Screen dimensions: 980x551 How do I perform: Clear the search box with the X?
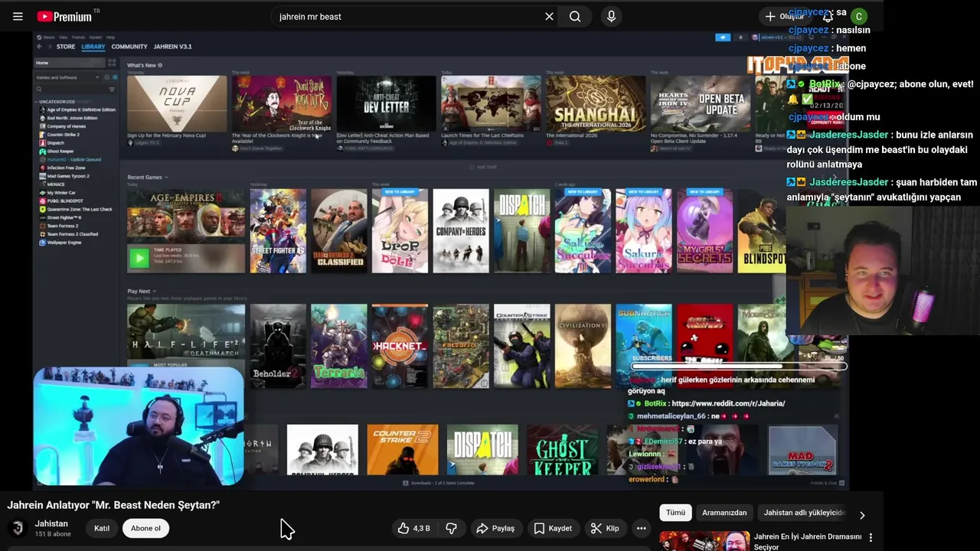(x=549, y=16)
